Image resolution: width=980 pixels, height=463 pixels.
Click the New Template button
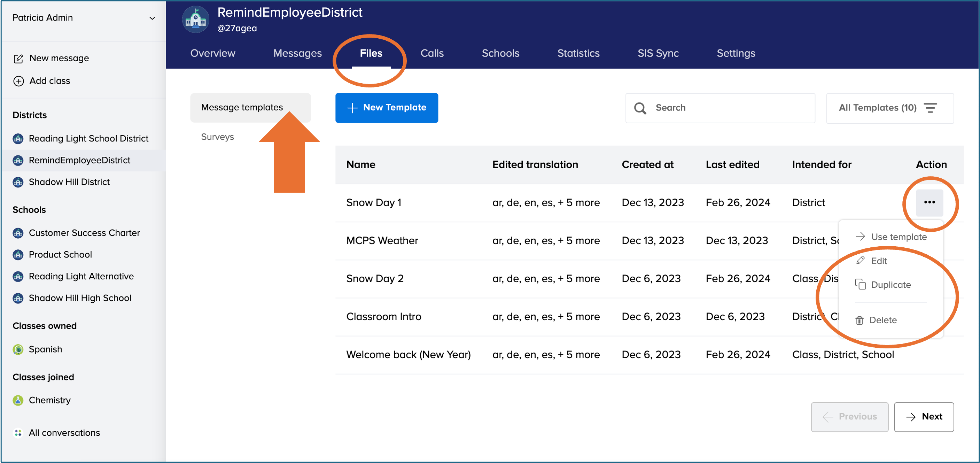pos(386,108)
